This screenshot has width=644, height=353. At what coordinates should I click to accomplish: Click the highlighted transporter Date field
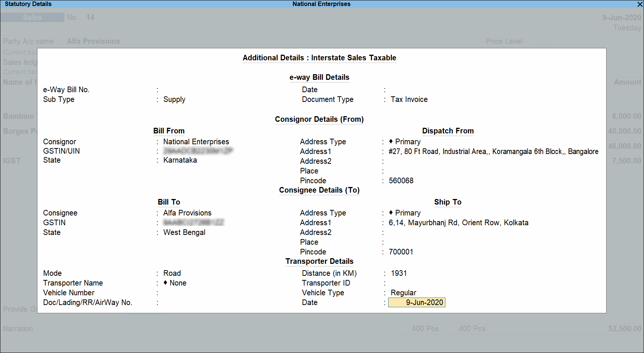(417, 302)
